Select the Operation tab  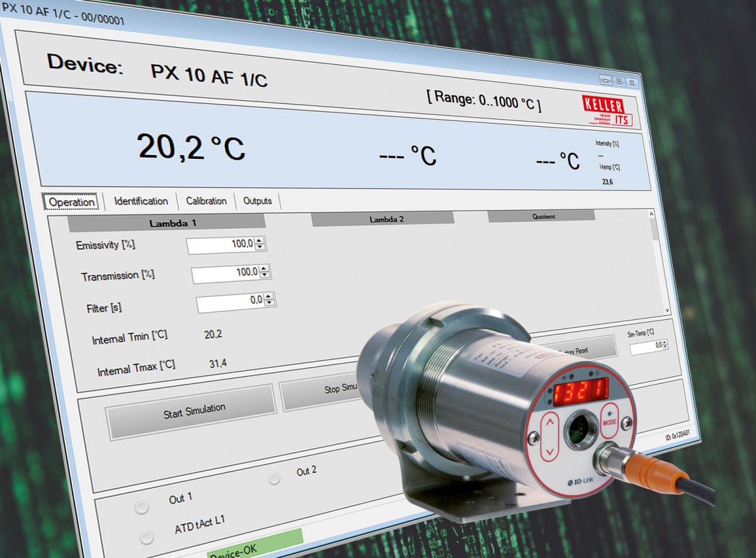pyautogui.click(x=71, y=202)
